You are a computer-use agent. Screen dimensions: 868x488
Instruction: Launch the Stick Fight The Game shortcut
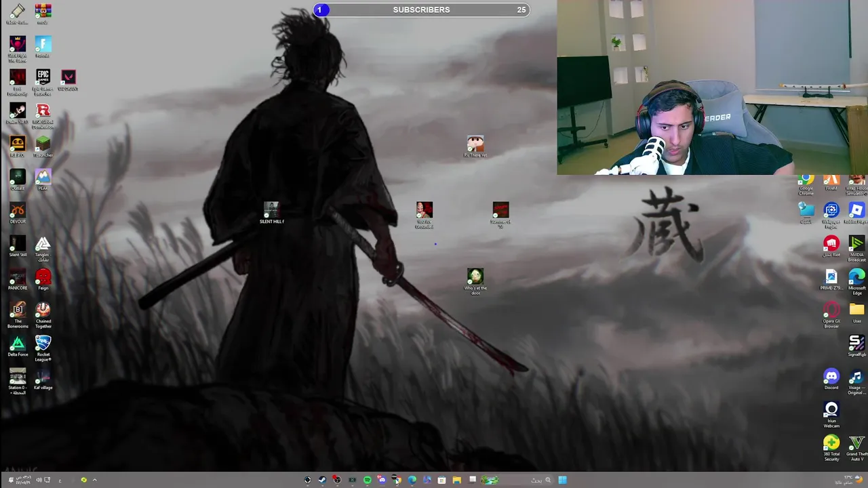[18, 49]
